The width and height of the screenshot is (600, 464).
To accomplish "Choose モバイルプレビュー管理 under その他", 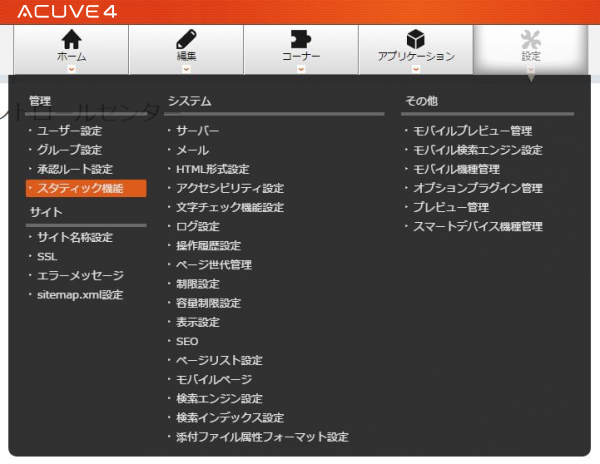I will coord(473,131).
